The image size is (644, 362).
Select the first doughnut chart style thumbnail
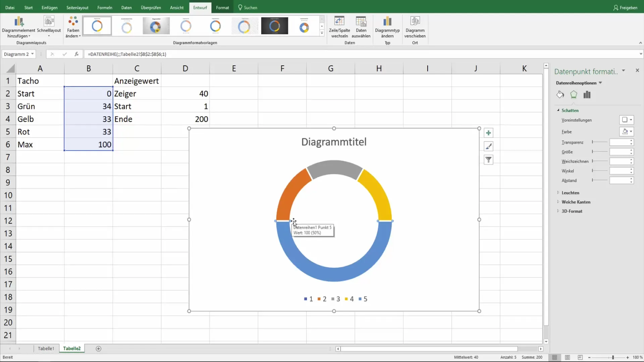pos(97,26)
